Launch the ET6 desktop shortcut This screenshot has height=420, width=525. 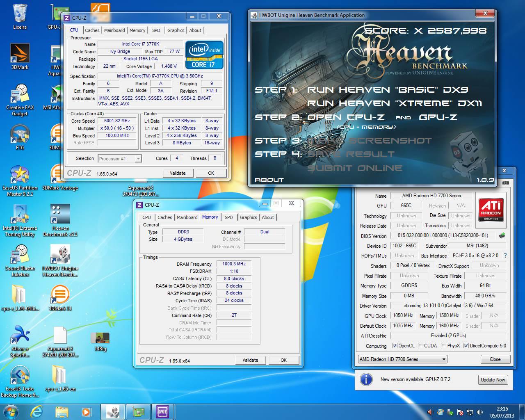coord(20,137)
